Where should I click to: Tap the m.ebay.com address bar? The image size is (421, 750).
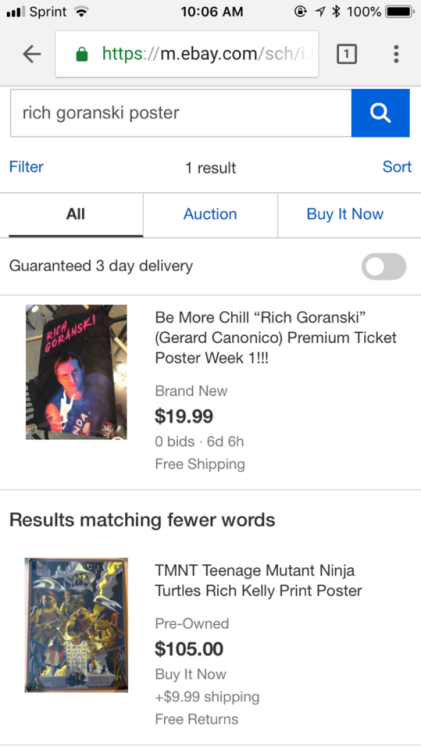click(187, 54)
